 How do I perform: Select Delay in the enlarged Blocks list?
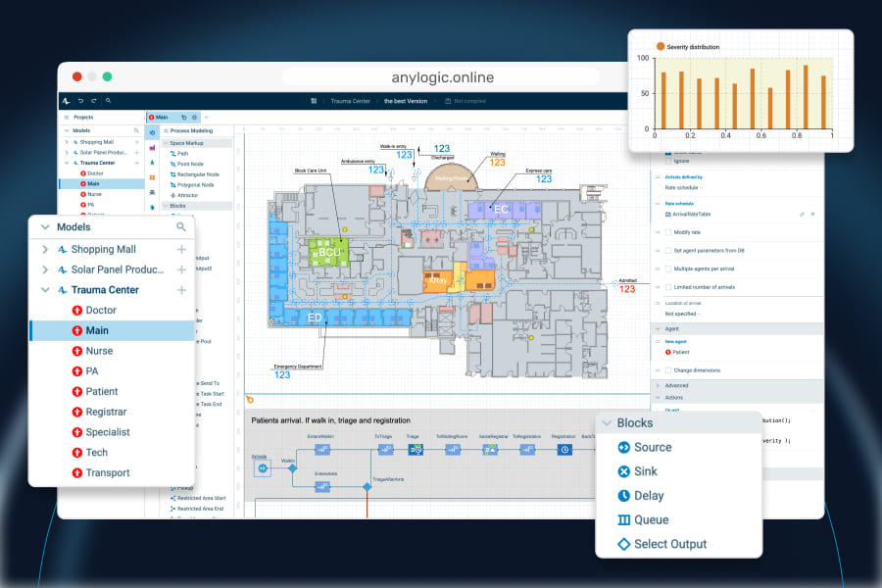click(x=641, y=496)
